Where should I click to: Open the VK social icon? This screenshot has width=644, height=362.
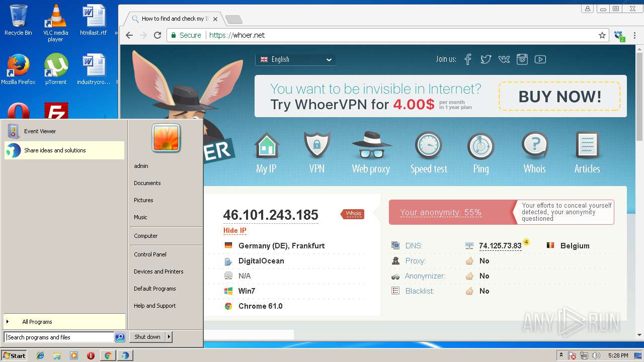(504, 59)
